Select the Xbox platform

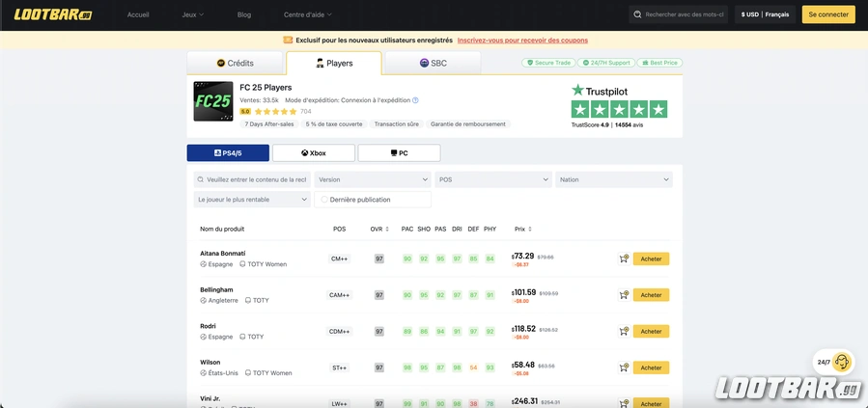(314, 153)
